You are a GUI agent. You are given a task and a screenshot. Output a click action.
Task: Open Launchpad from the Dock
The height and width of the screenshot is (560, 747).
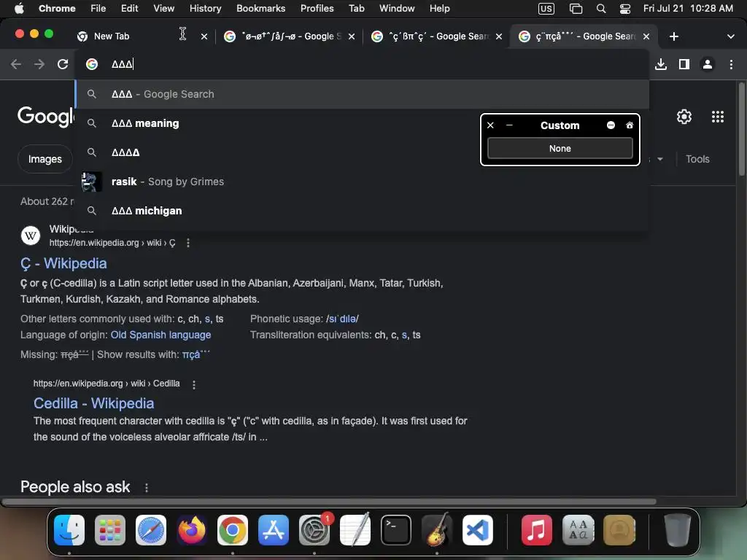tap(110, 530)
